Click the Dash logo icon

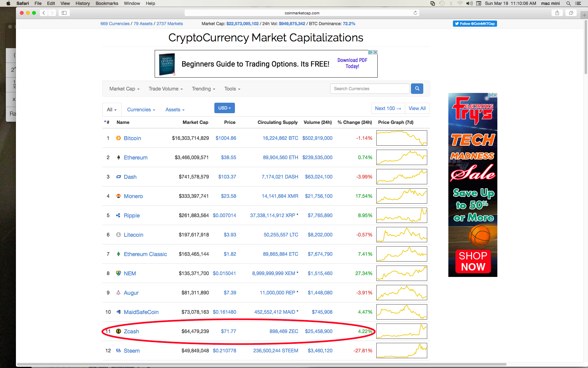pyautogui.click(x=119, y=177)
